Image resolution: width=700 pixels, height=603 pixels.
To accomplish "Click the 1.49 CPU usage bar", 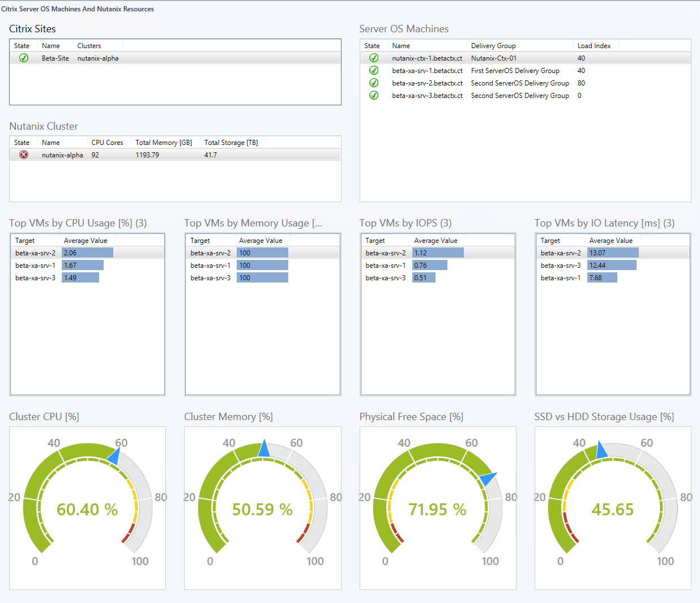I will (x=80, y=277).
